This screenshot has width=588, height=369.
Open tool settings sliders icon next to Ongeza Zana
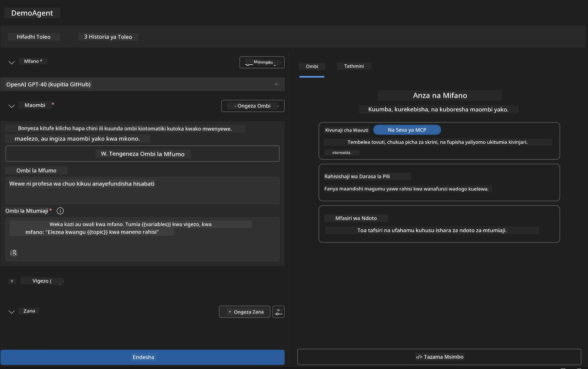(278, 312)
